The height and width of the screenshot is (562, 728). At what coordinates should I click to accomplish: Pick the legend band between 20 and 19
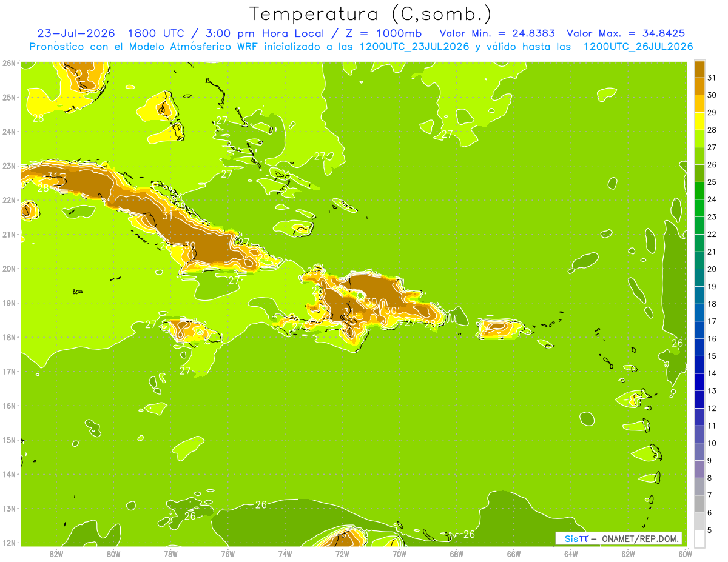tap(699, 277)
